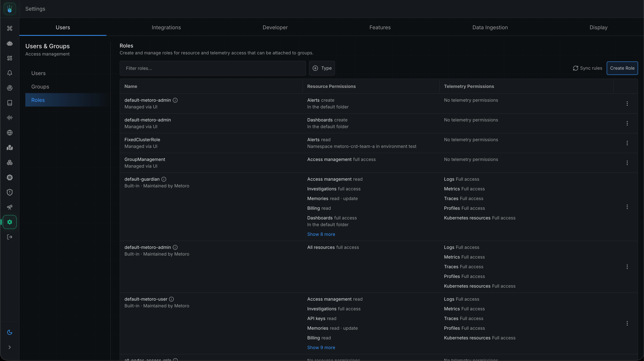644x361 pixels.
Task: Switch to the Display tab
Action: (x=598, y=27)
